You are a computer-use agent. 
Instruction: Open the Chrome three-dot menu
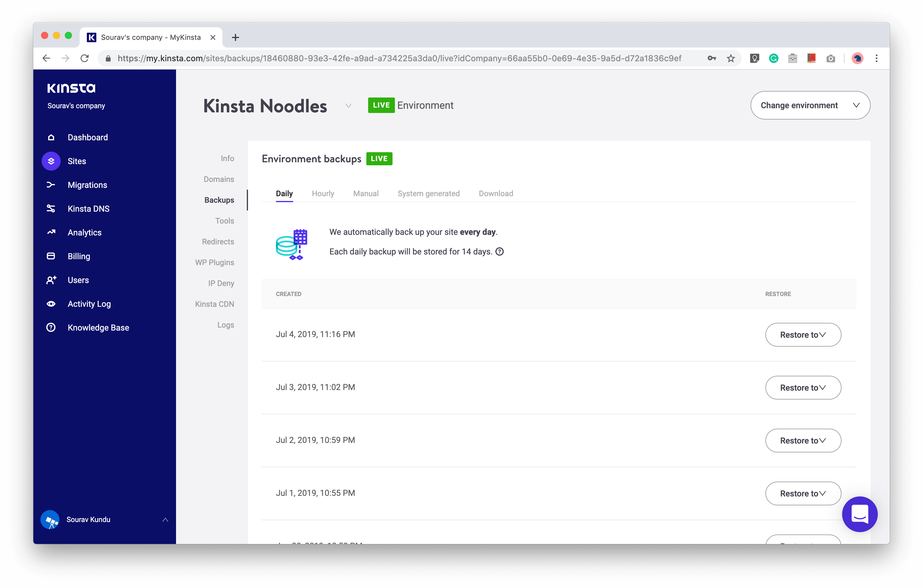click(876, 58)
